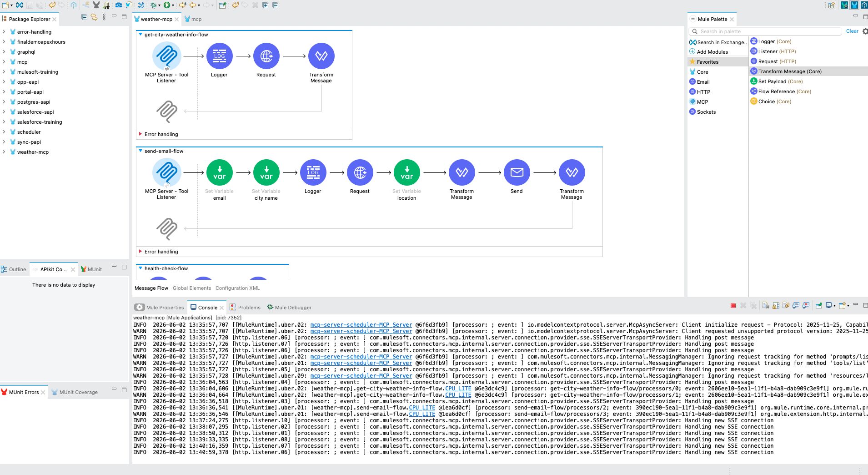Pick Choice (Core) from palette favorites
The width and height of the screenshot is (868, 475).
coord(771,101)
